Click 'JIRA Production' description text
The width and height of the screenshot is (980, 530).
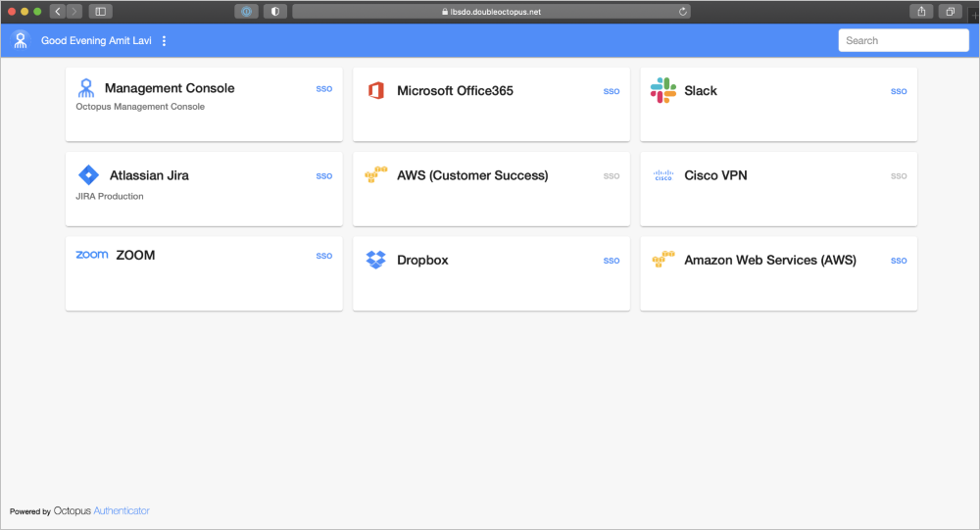(x=110, y=196)
